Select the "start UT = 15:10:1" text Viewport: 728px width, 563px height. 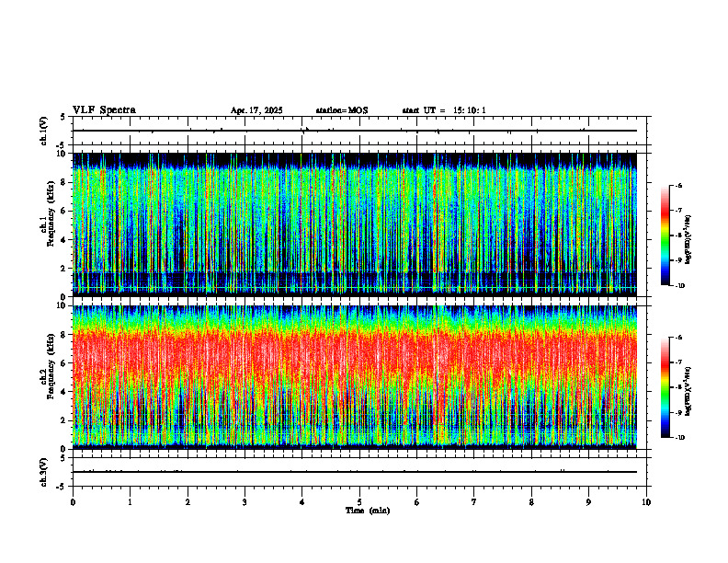tap(444, 110)
